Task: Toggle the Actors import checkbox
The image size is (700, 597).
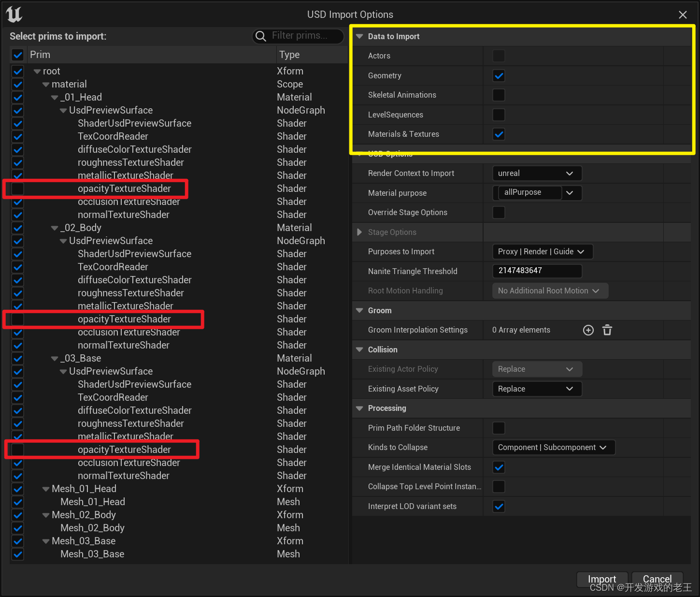Action: pos(499,56)
